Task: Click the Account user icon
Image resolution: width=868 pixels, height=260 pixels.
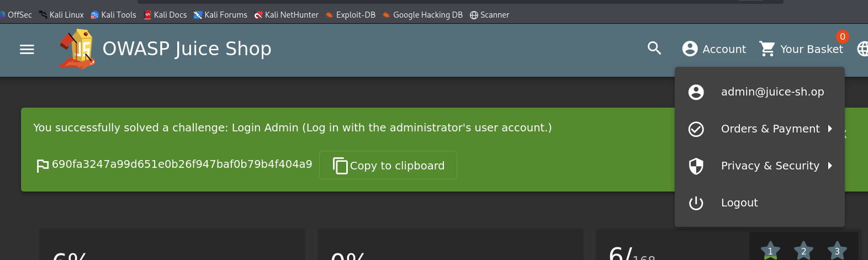Action: 690,49
